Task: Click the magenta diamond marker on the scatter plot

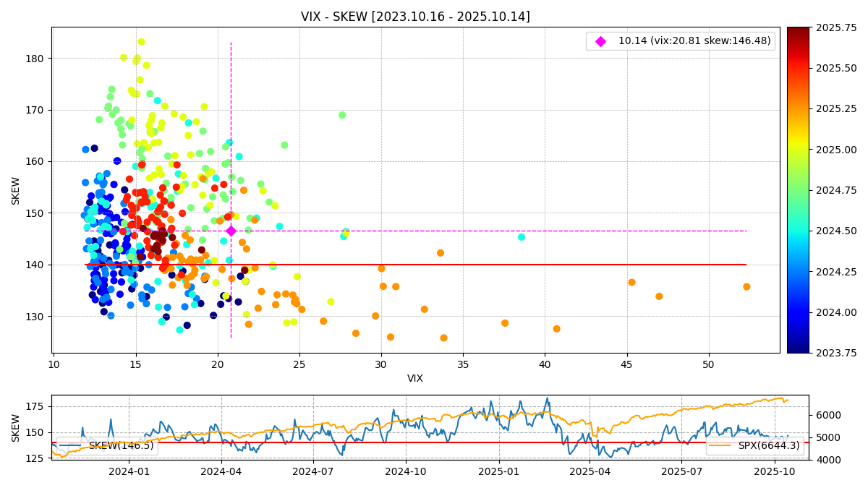Action: [231, 231]
